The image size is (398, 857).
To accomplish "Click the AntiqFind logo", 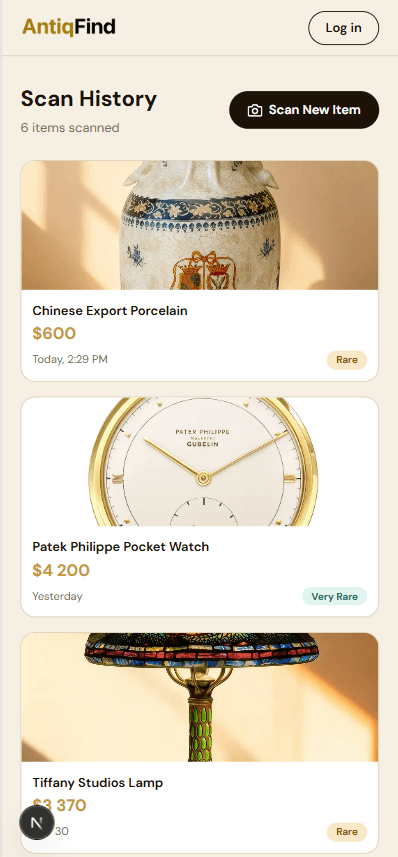I will click(69, 27).
